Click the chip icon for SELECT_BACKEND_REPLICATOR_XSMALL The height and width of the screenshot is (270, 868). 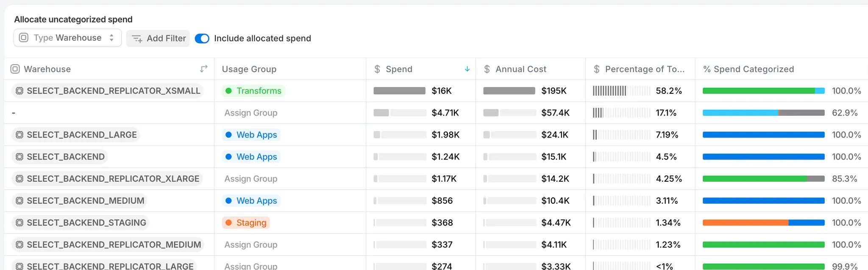19,91
